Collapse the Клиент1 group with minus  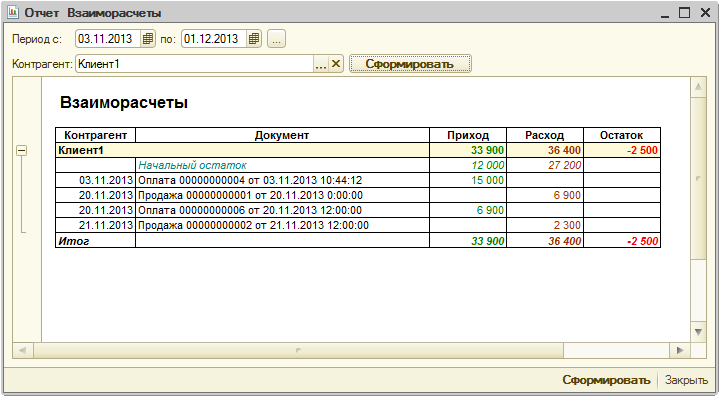(21, 150)
